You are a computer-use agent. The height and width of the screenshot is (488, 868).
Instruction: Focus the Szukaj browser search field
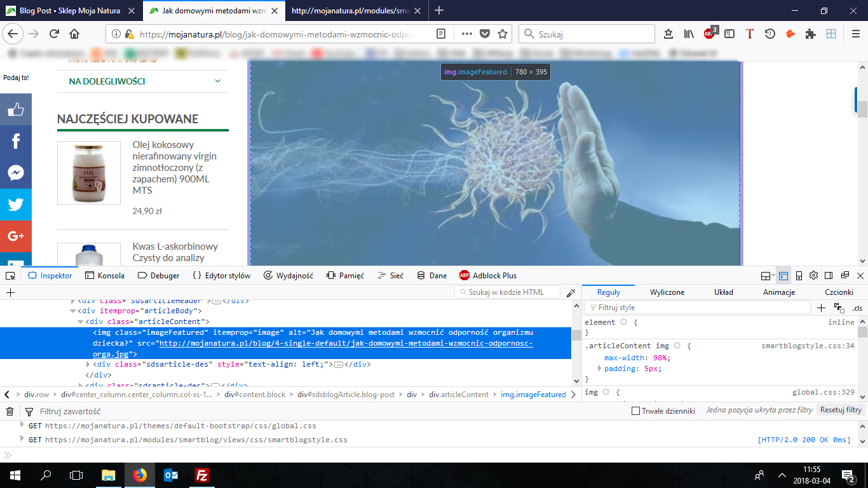587,34
